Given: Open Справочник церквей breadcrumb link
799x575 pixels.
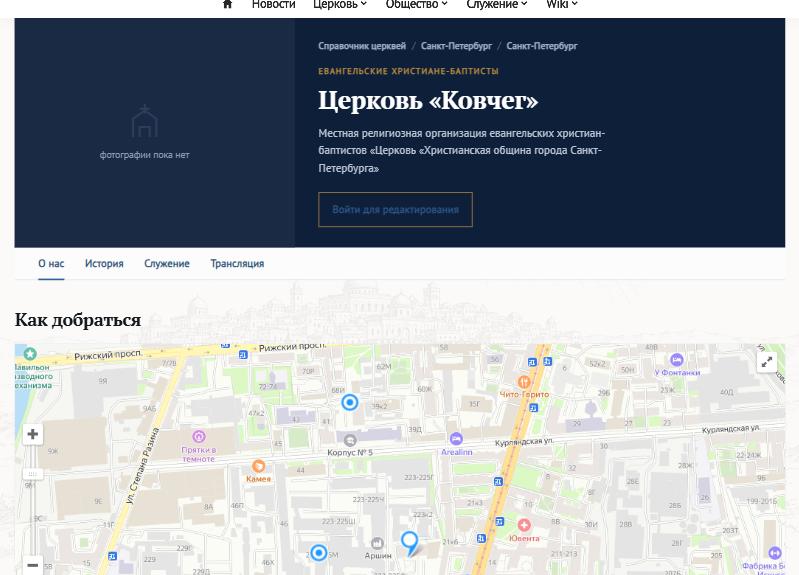Looking at the screenshot, I should [x=362, y=46].
